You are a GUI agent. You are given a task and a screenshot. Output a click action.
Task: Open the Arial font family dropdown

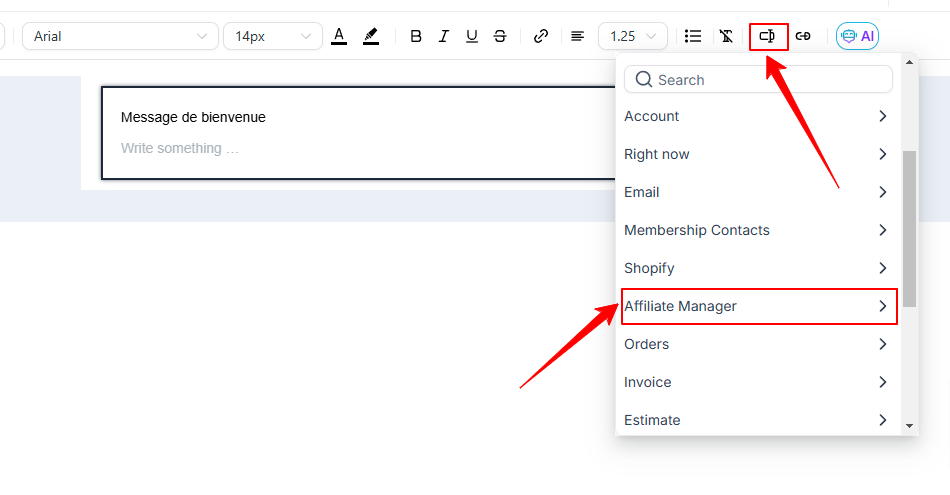(x=120, y=36)
